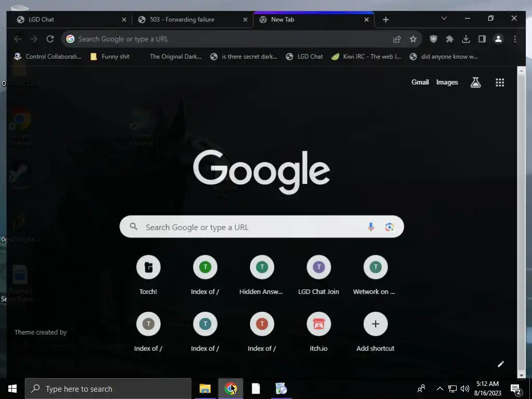The height and width of the screenshot is (399, 532).
Task: Open the volume speaker tray icon
Action: [x=465, y=389]
